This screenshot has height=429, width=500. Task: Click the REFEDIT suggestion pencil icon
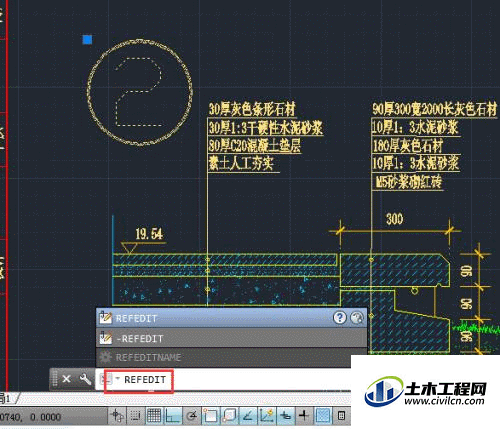[x=105, y=318]
